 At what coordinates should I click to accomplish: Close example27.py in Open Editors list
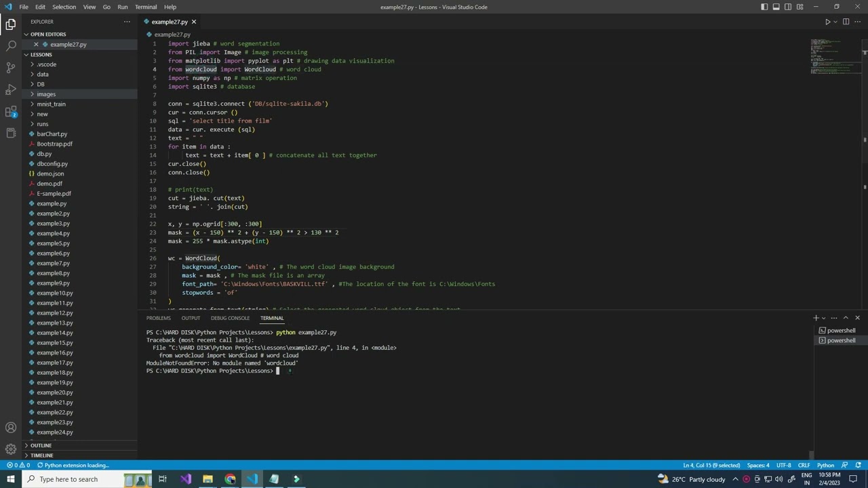point(36,45)
